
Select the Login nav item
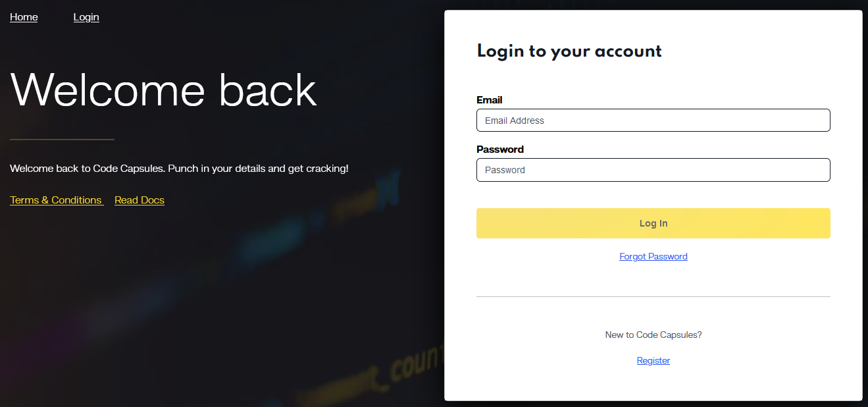point(86,17)
